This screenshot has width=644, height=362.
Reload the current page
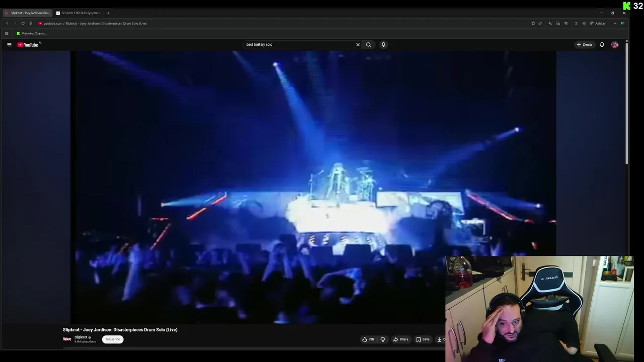click(23, 23)
